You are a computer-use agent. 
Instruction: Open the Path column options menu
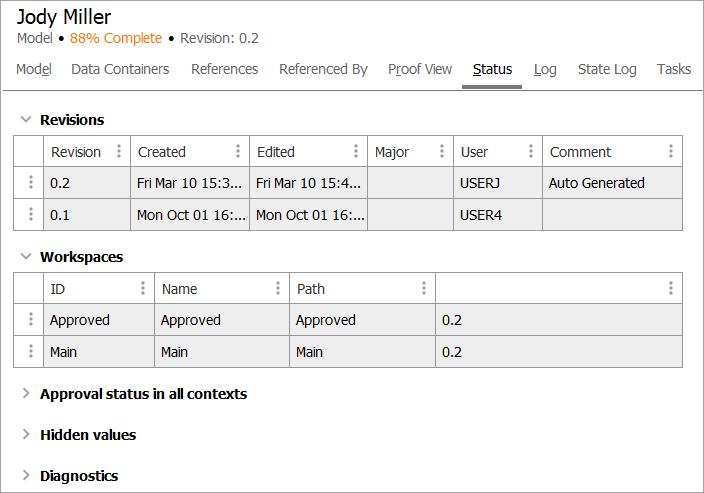click(424, 289)
